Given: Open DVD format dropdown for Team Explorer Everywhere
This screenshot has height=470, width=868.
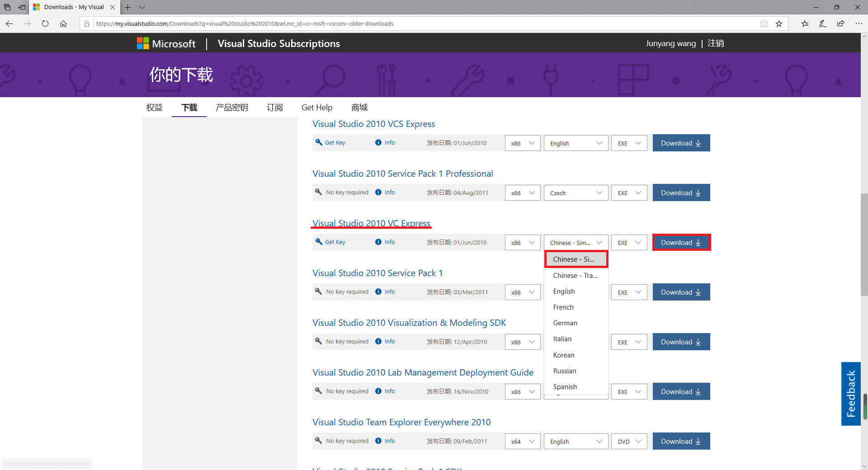Looking at the screenshot, I should 629,441.
